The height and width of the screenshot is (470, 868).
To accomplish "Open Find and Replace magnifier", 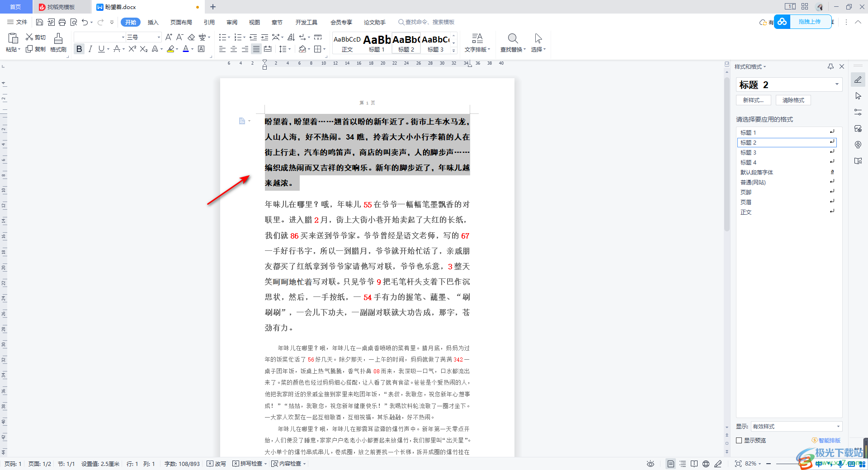I will 513,38.
